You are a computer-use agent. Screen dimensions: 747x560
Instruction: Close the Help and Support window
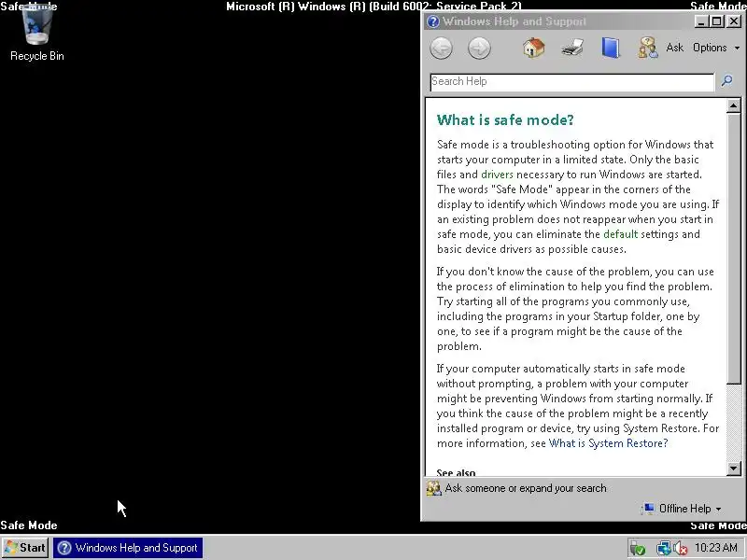coord(734,21)
